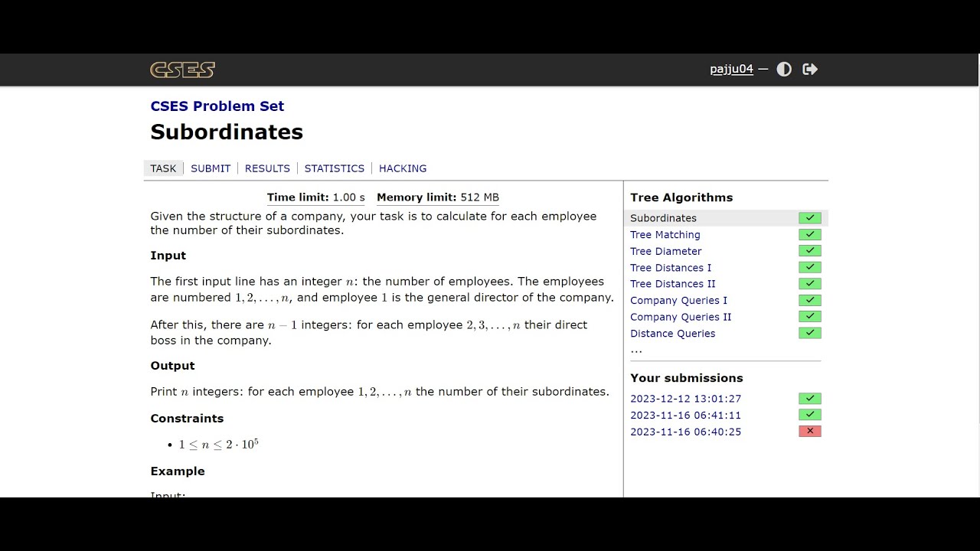Click the Subordinates page title
Screen dimensions: 980x551
point(227,132)
